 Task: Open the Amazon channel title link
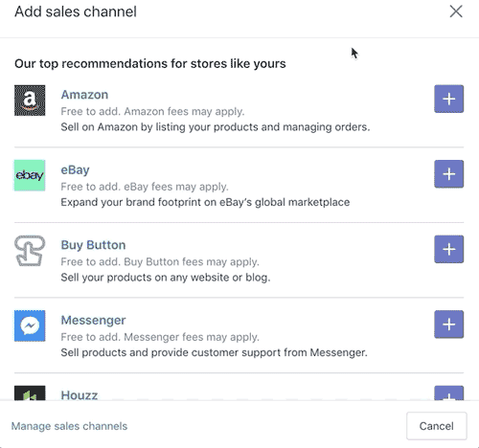84,95
